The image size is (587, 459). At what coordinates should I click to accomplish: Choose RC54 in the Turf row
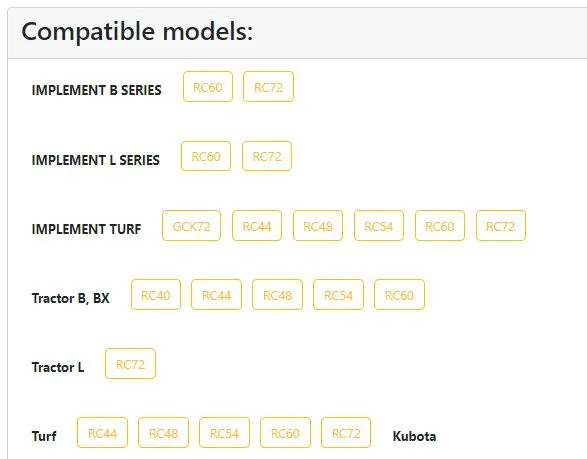tap(224, 432)
